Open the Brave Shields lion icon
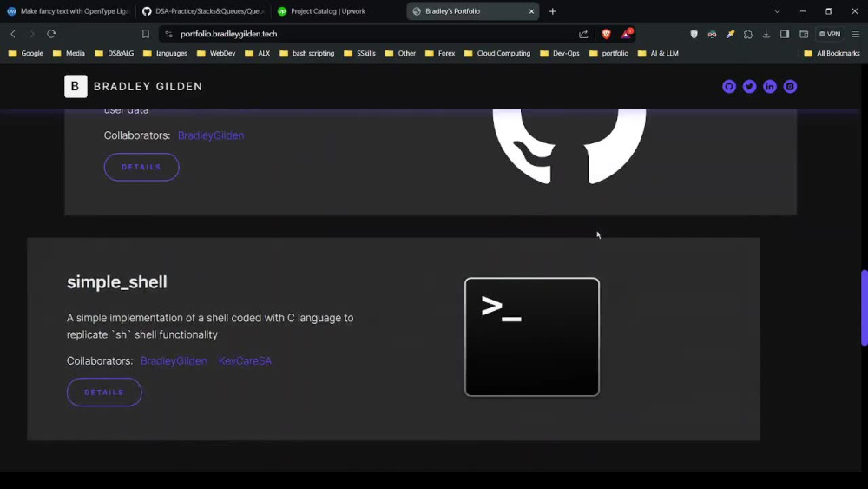This screenshot has width=868, height=489. coord(606,34)
